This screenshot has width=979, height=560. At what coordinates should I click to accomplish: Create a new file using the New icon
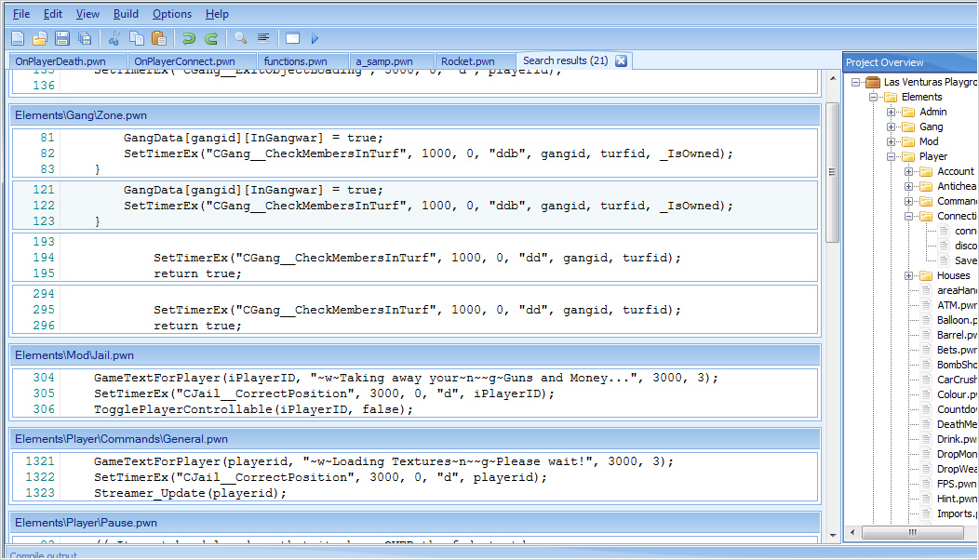(x=17, y=38)
